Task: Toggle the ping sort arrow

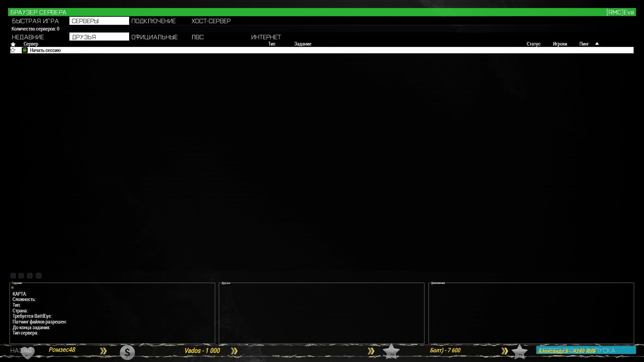Action: [x=597, y=44]
